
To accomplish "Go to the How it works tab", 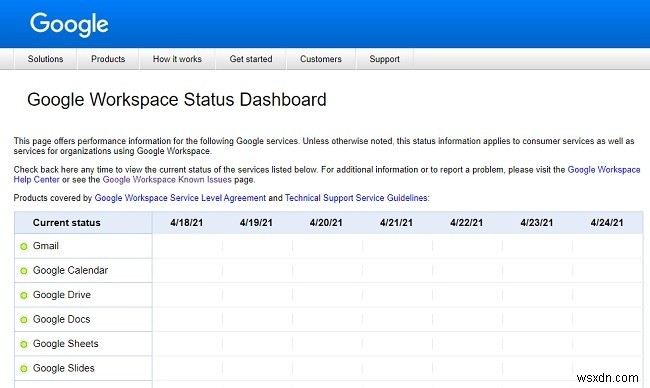I will [177, 59].
